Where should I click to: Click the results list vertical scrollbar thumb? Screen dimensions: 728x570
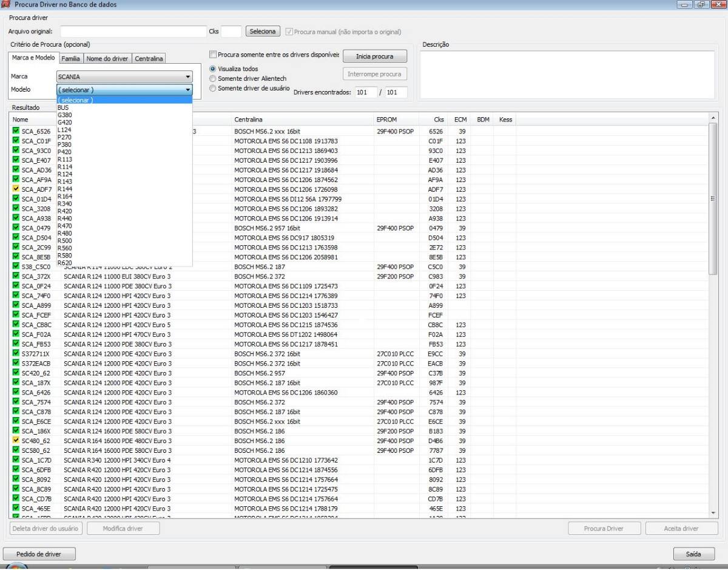point(713,200)
